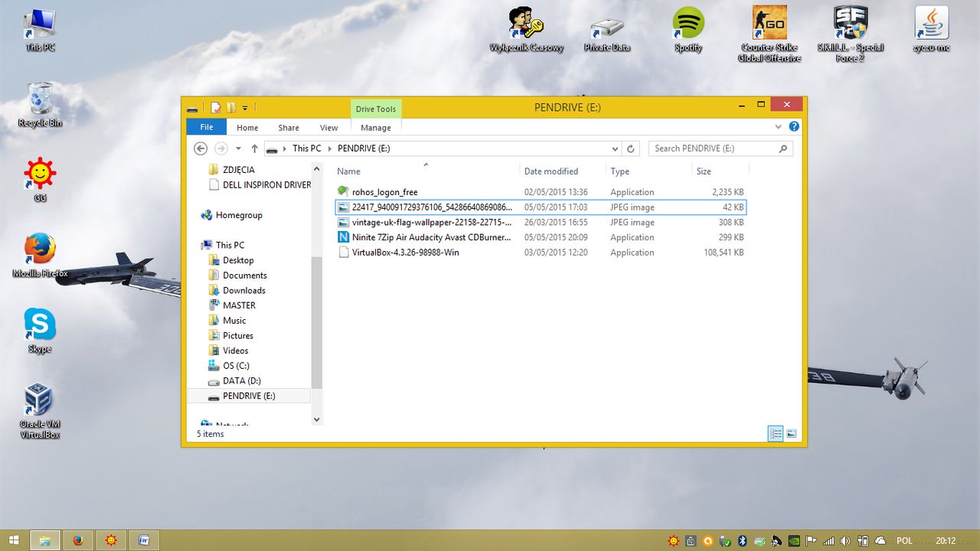The width and height of the screenshot is (980, 551).
Task: Click the Drive Tools contextual tab header
Action: click(376, 109)
